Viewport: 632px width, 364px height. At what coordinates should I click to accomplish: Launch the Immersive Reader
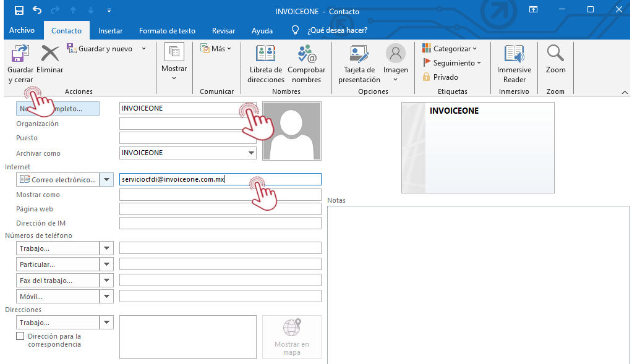coord(514,54)
